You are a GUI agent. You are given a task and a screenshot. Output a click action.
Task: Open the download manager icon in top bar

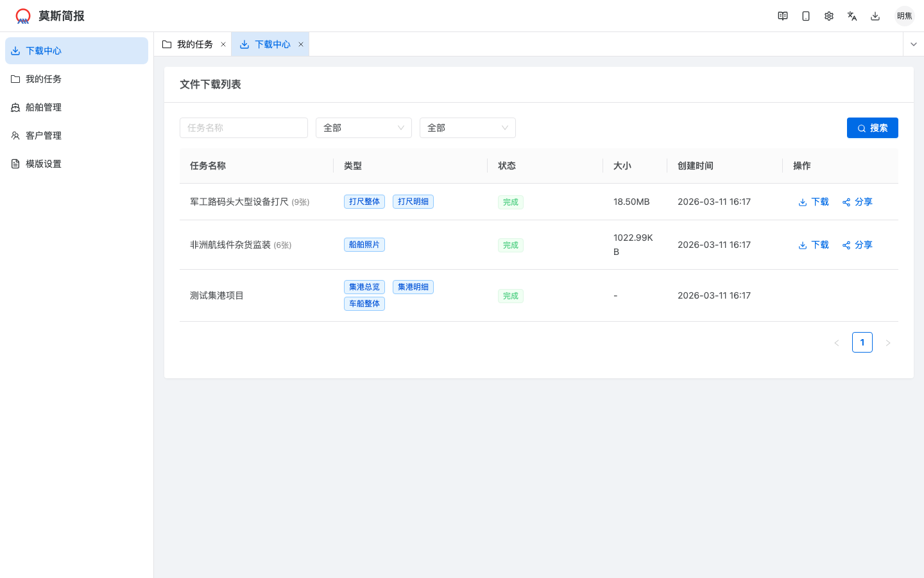[875, 15]
